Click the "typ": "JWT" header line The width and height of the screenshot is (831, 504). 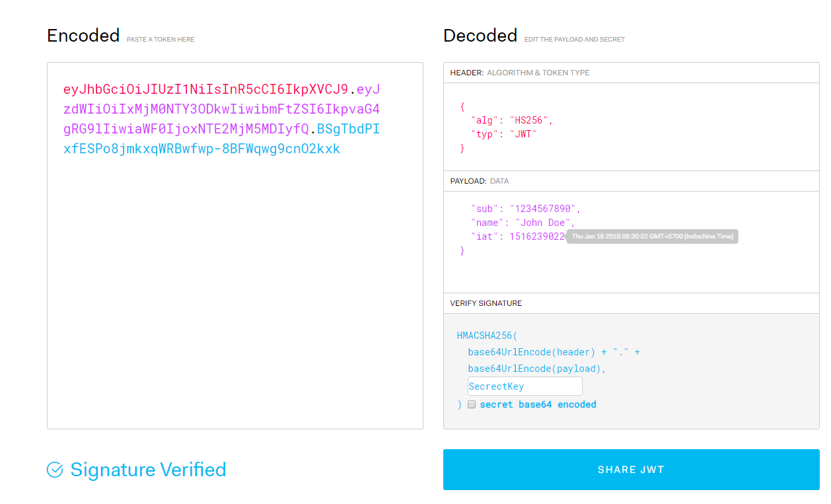point(503,134)
